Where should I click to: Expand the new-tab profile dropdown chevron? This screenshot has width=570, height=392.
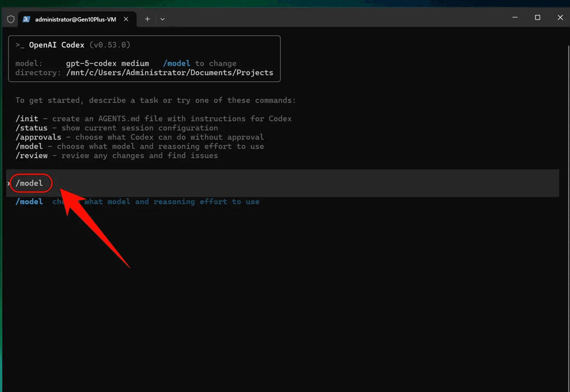(163, 19)
